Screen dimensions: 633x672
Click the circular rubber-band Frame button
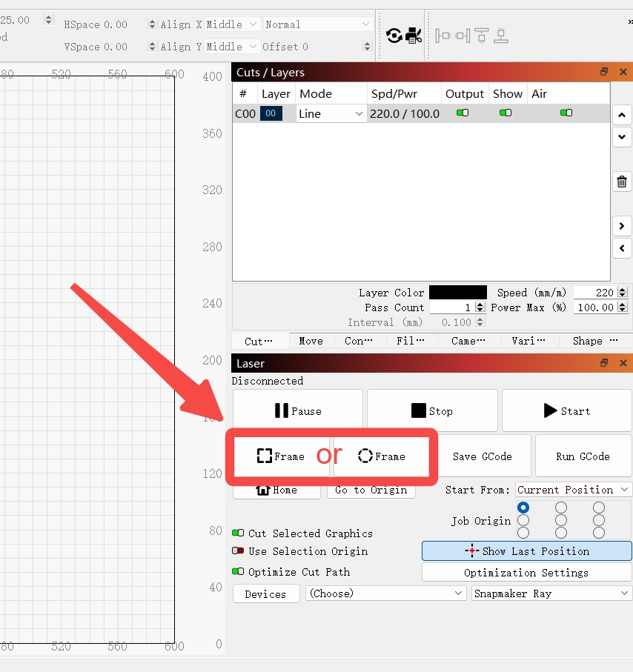382,456
